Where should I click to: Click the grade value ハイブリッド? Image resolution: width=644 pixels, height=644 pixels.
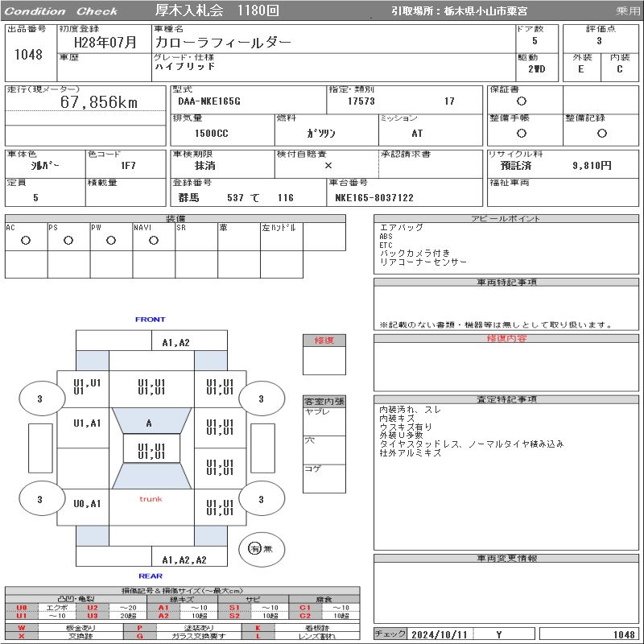pyautogui.click(x=185, y=67)
